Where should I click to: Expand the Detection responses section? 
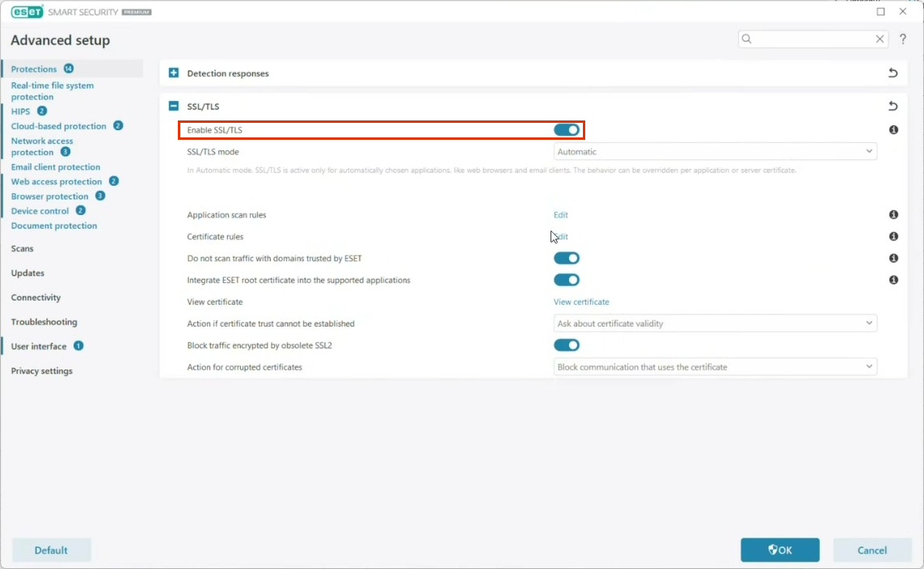[173, 73]
